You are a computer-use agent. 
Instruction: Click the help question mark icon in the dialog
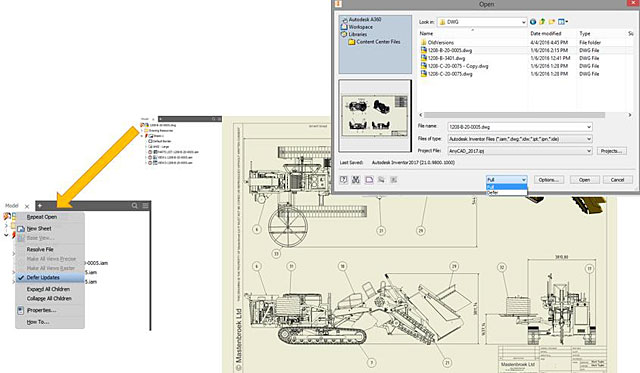pos(344,180)
